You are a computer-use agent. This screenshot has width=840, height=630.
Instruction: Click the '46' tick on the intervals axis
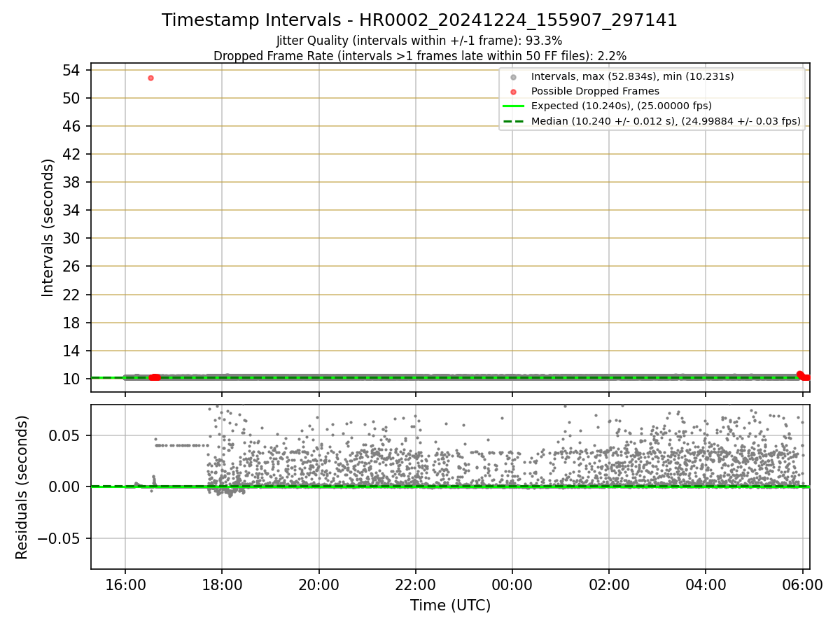point(73,126)
